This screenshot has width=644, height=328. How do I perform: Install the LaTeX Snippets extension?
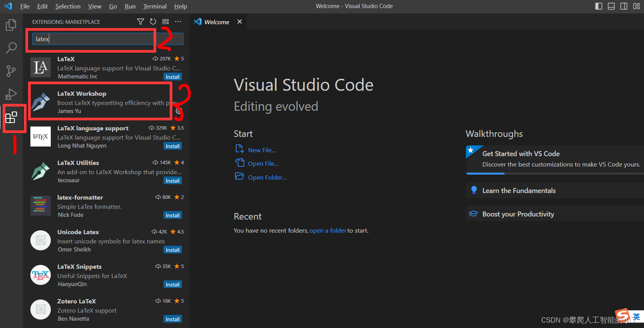click(173, 285)
